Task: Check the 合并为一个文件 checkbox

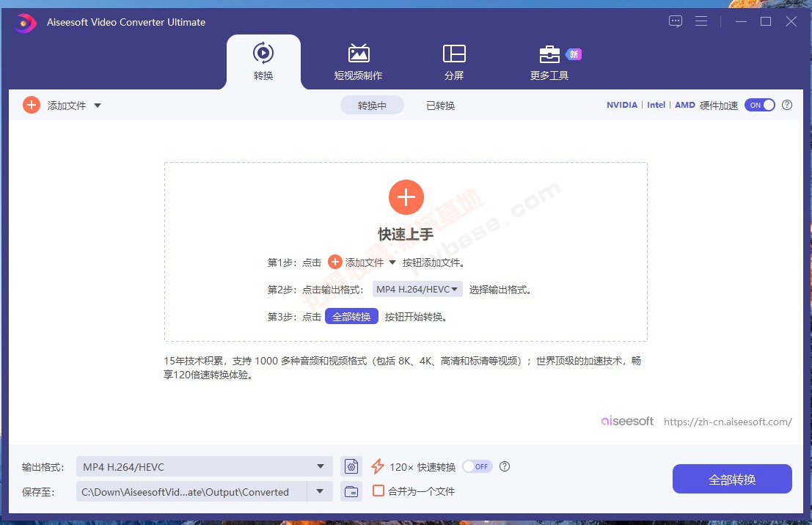Action: point(378,491)
